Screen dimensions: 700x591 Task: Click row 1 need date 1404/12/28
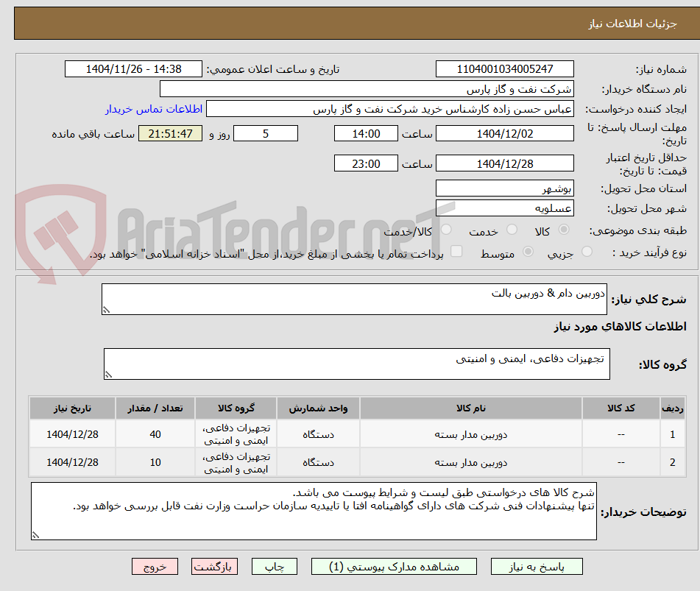(x=72, y=434)
